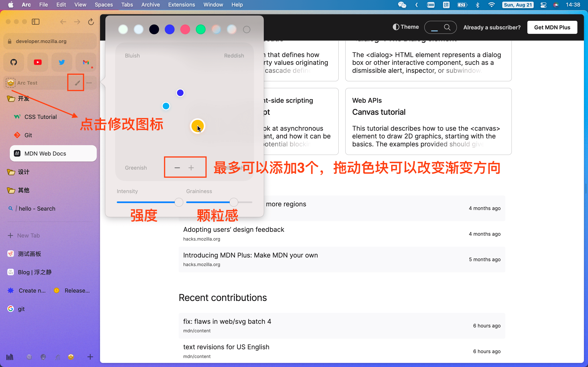The width and height of the screenshot is (588, 367).
Task: Reload the page with refresh icon
Action: tap(91, 22)
